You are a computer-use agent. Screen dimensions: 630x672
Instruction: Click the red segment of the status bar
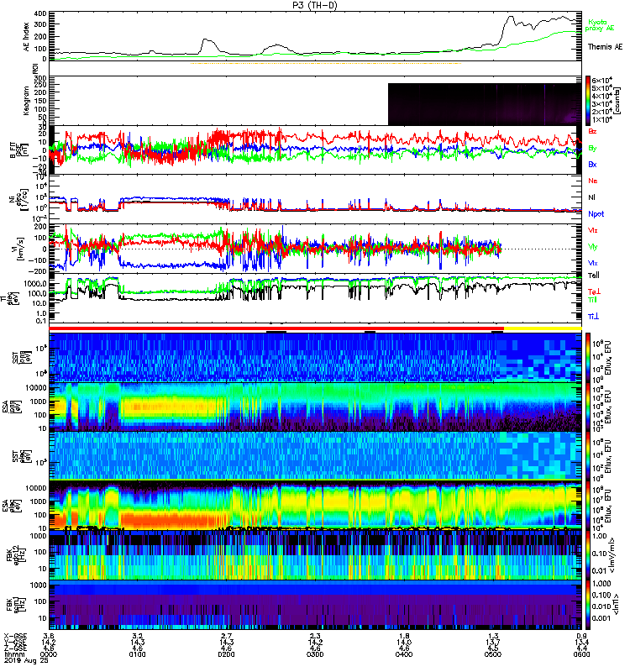pyautogui.click(x=276, y=328)
